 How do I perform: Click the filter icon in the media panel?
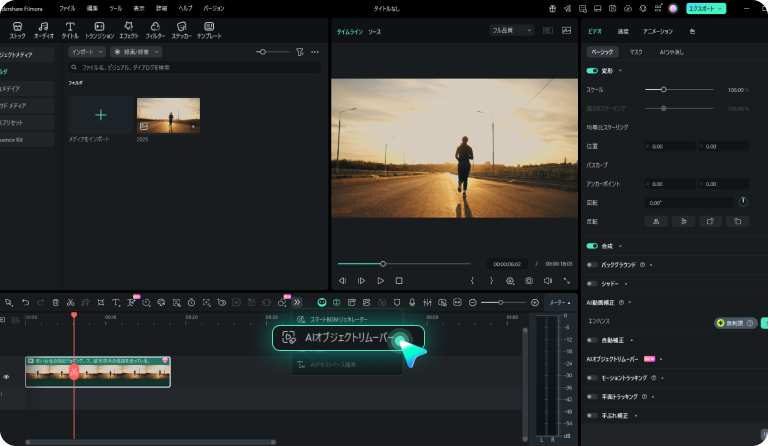click(299, 51)
